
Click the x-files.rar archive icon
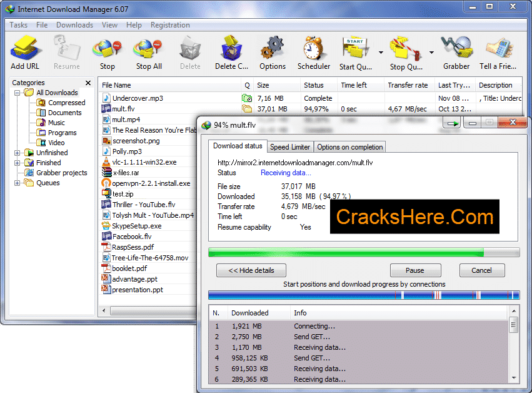[106, 173]
